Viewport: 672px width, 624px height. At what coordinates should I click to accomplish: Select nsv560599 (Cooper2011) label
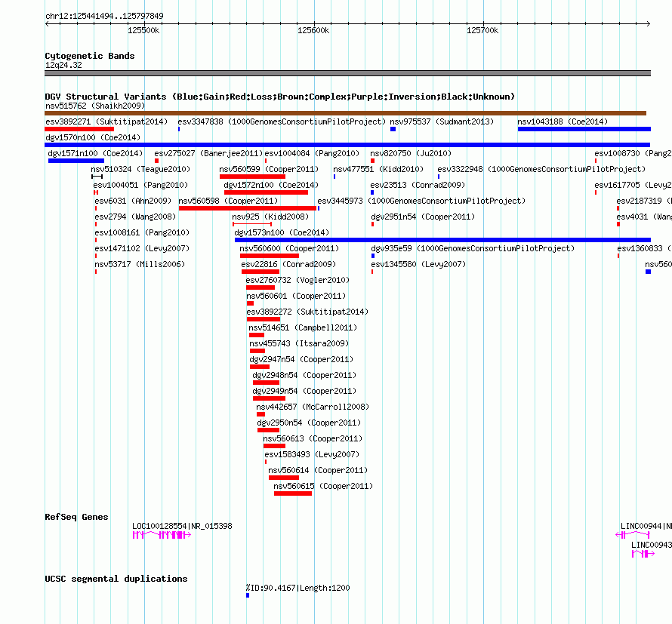(269, 169)
